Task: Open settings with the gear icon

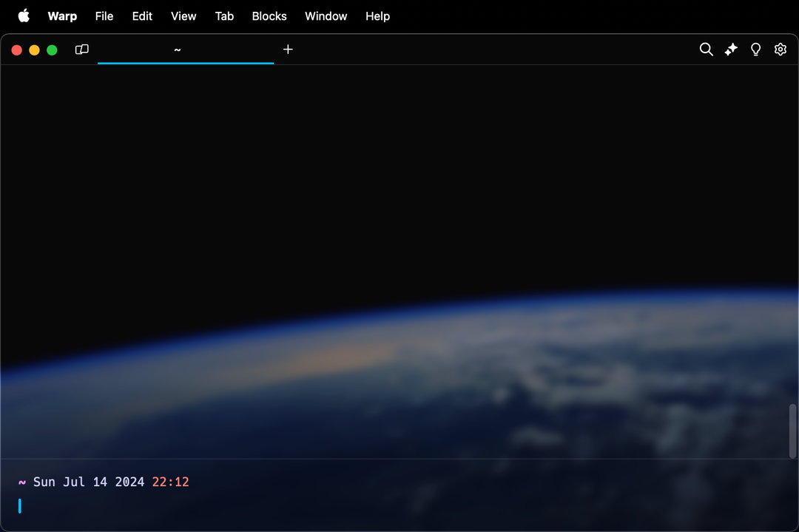Action: click(x=781, y=50)
